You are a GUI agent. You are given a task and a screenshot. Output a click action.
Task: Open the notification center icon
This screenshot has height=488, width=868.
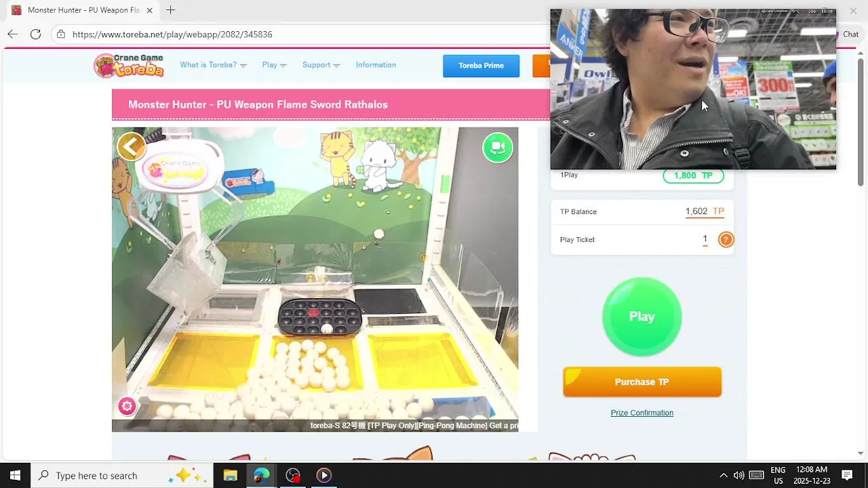(847, 475)
